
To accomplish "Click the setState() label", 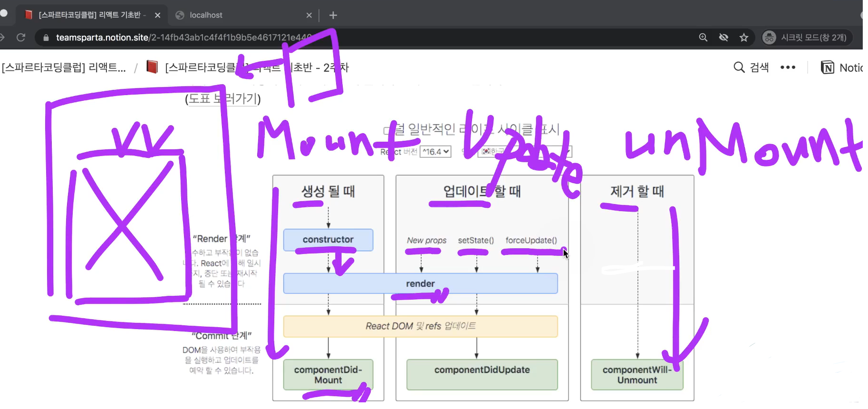I will (x=476, y=241).
